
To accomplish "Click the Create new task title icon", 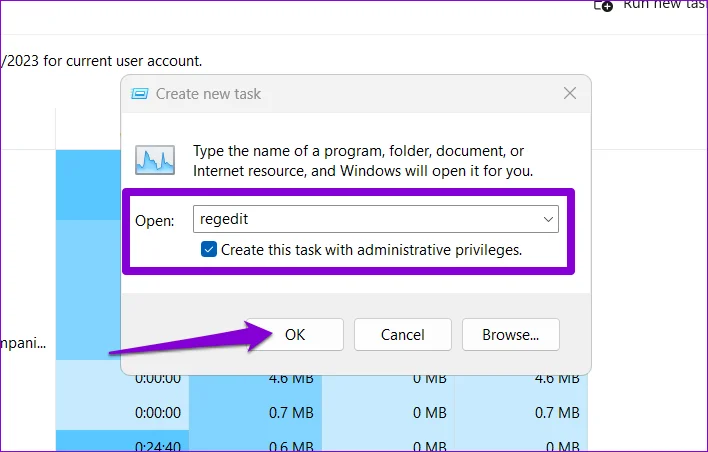I will click(140, 94).
